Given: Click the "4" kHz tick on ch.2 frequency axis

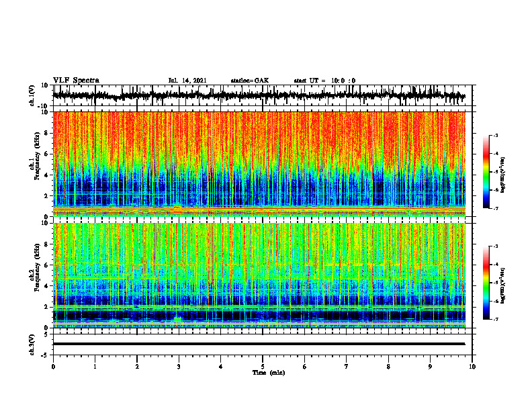Looking at the screenshot, I should (x=46, y=286).
